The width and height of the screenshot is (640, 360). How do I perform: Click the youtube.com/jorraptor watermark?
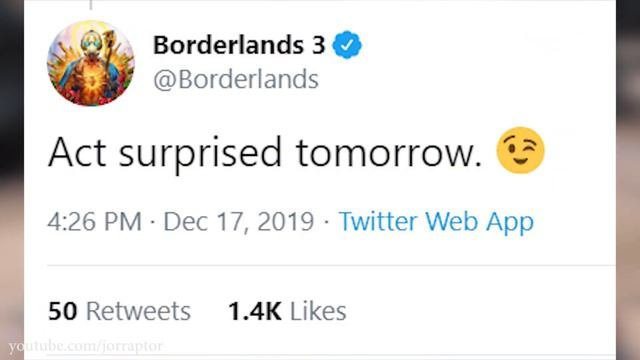(85, 346)
